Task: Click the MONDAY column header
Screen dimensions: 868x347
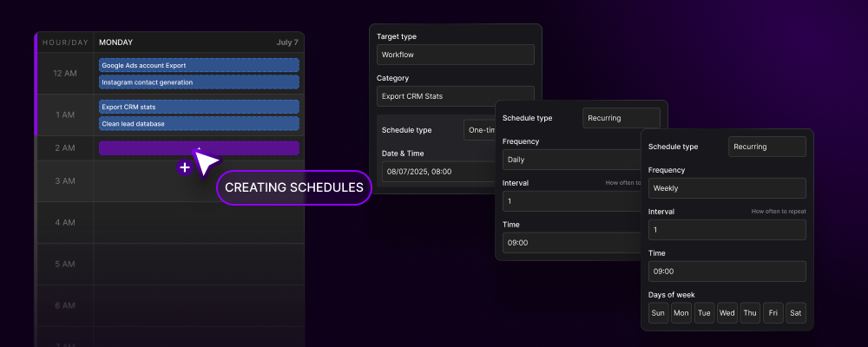Action: 115,43
